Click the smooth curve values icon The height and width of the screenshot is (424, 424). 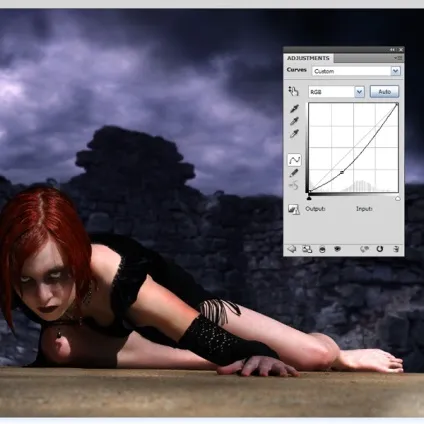click(x=293, y=186)
